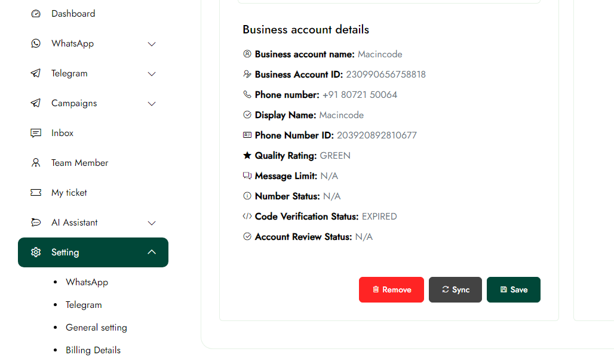Click the Telegram paper plane icon

[x=36, y=73]
